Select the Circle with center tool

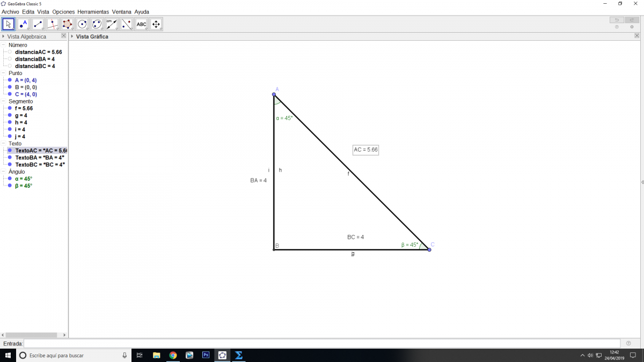82,24
